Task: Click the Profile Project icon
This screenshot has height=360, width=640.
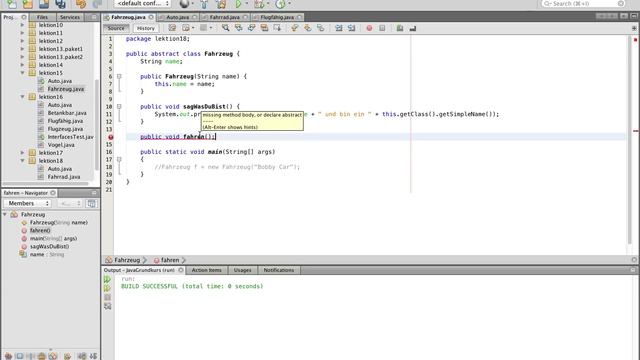Action: coord(280,4)
